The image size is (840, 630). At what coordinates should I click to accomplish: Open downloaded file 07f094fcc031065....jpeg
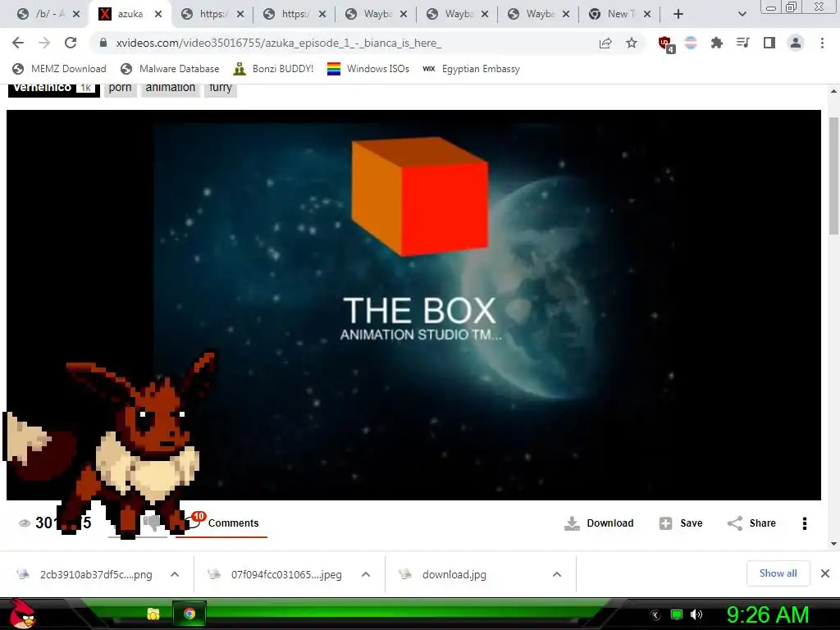[x=286, y=574]
